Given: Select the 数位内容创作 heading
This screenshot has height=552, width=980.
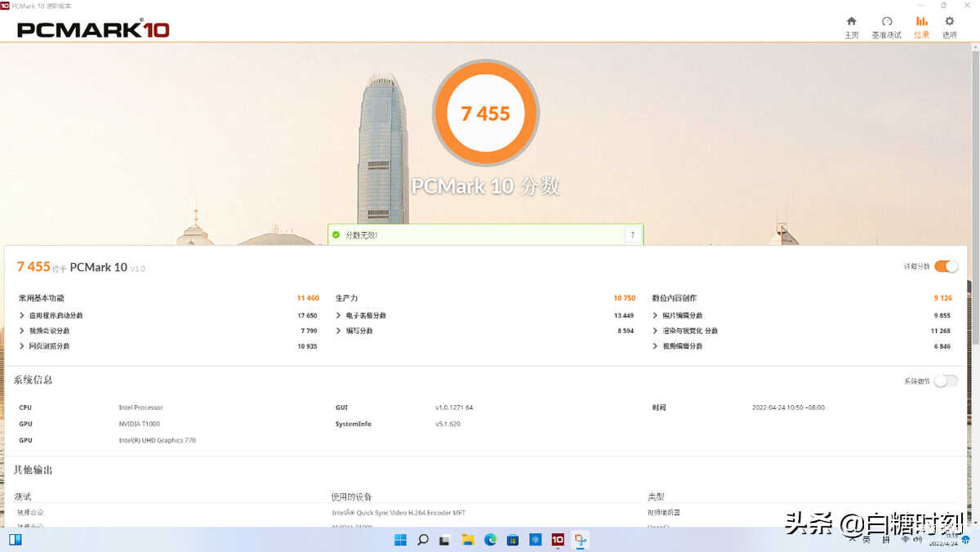Looking at the screenshot, I should (x=675, y=298).
